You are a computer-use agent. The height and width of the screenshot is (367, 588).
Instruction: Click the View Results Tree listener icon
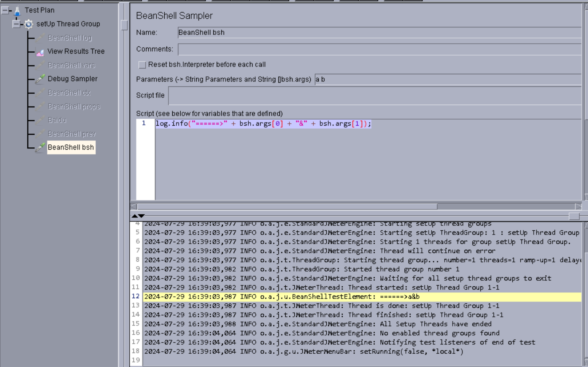click(x=40, y=52)
